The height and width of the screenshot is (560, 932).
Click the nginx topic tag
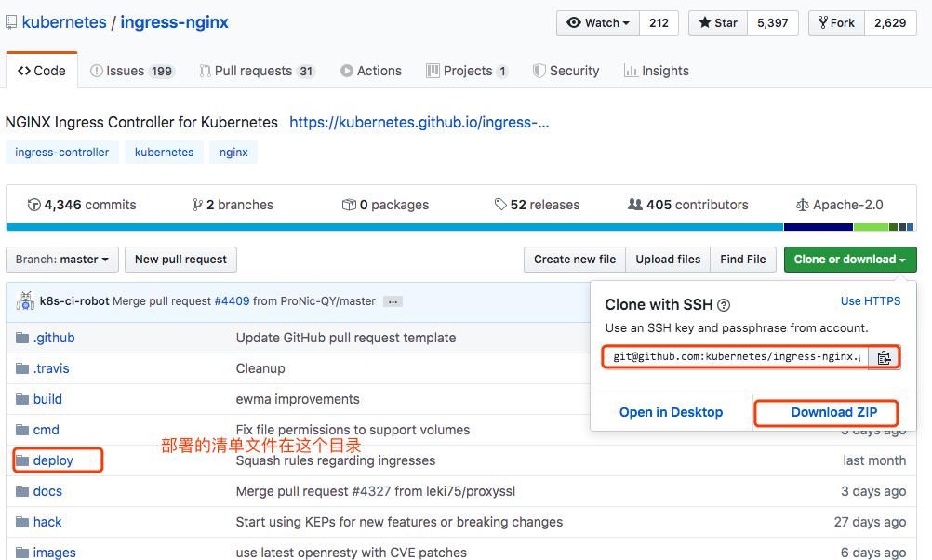[233, 153]
